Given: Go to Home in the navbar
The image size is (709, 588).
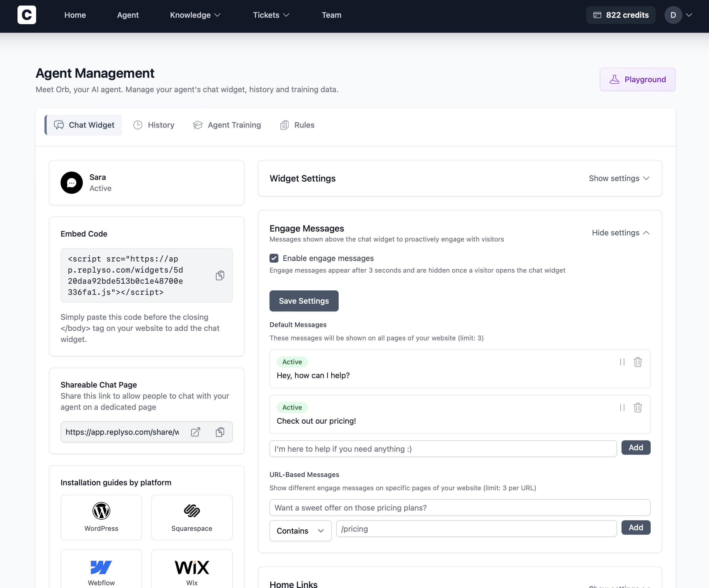Looking at the screenshot, I should 75,15.
